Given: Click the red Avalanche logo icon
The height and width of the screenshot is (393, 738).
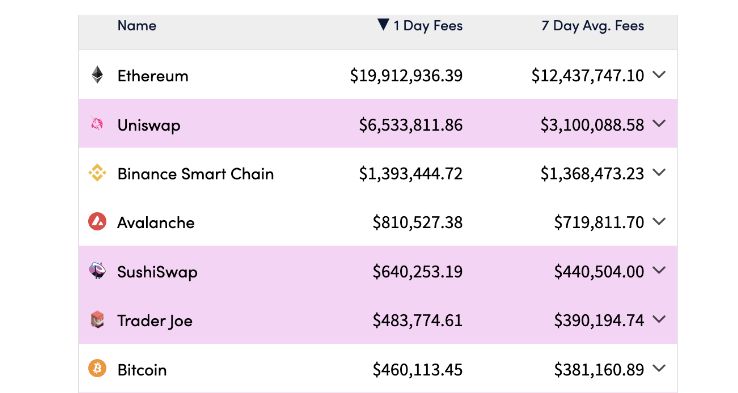Looking at the screenshot, I should (97, 221).
